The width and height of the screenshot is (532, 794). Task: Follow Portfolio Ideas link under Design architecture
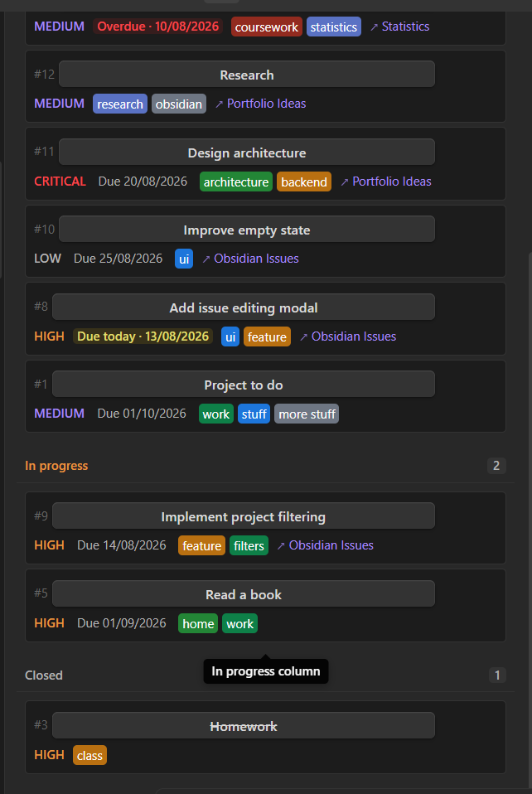pos(385,182)
